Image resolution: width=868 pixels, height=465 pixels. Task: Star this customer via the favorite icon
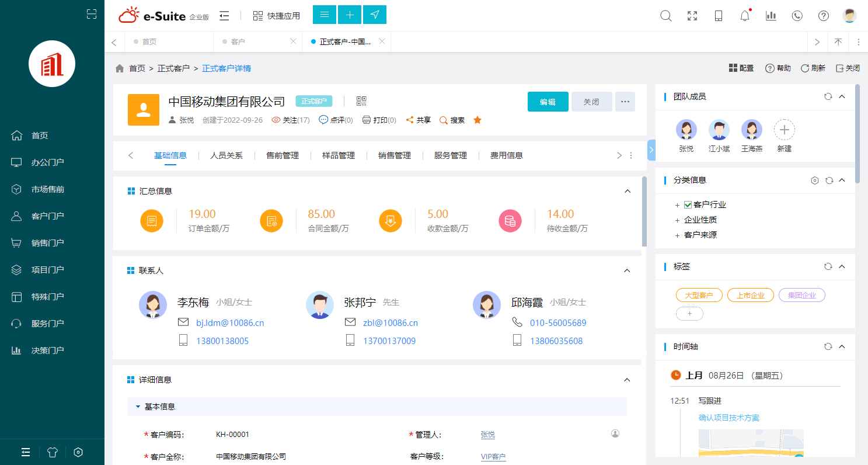477,120
